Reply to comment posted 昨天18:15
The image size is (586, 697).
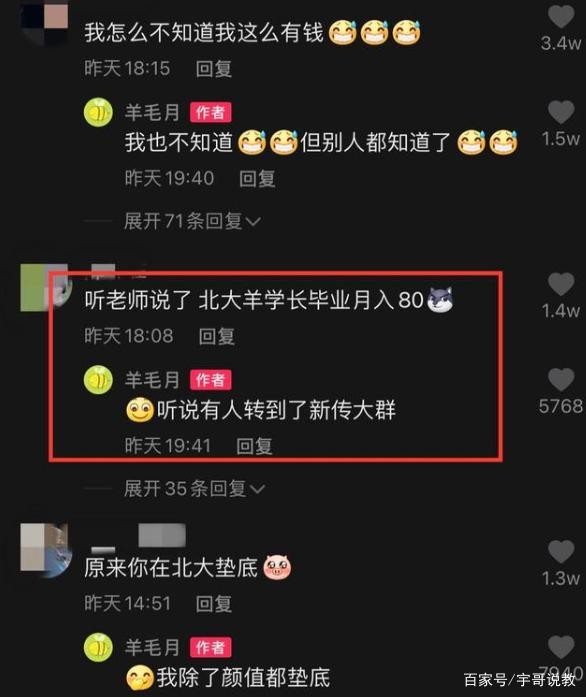213,69
